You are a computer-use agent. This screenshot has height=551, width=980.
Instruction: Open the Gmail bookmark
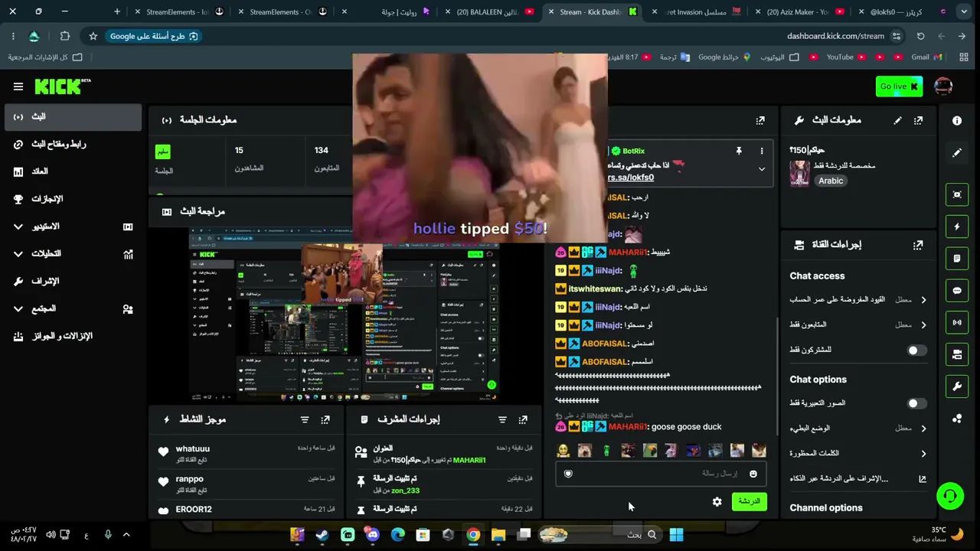click(926, 57)
